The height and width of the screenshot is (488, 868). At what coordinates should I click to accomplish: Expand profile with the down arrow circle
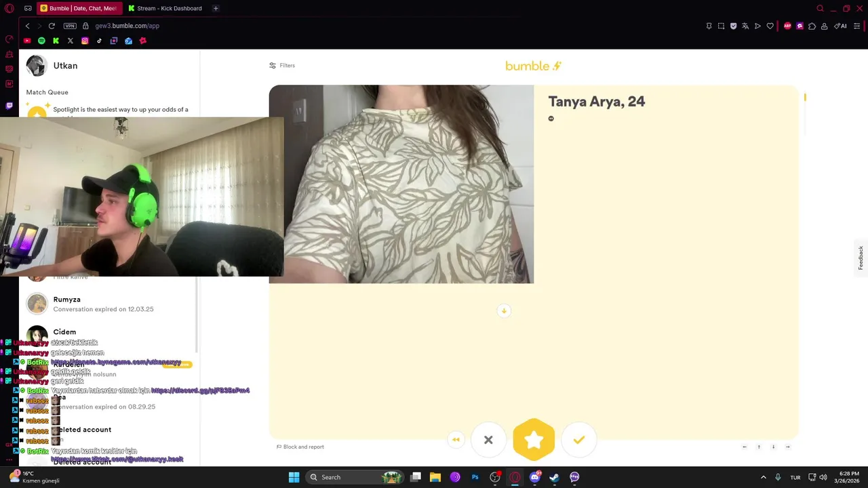pos(504,310)
